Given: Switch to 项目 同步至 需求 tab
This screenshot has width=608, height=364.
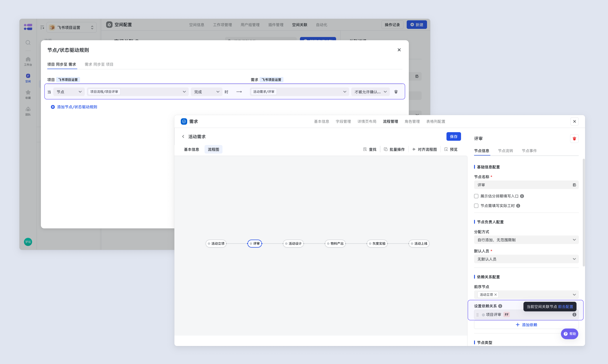Looking at the screenshot, I should tap(62, 64).
